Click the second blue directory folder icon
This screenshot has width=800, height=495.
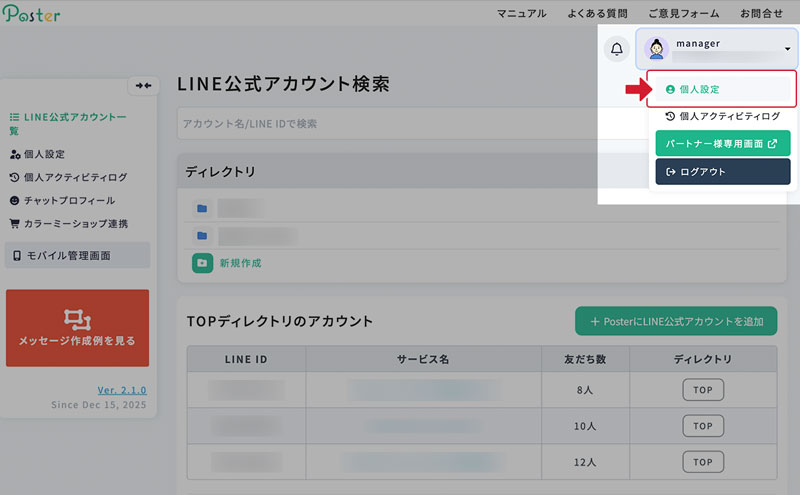[x=202, y=236]
